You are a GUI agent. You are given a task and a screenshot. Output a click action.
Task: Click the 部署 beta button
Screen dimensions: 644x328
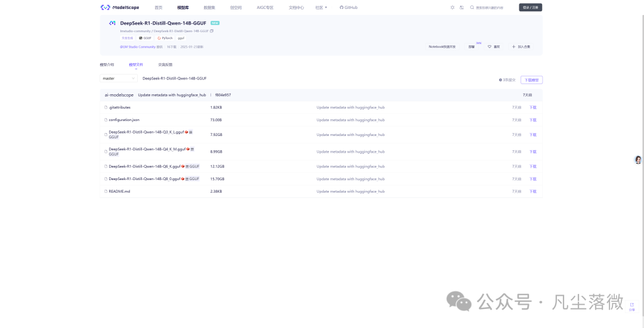[472, 47]
